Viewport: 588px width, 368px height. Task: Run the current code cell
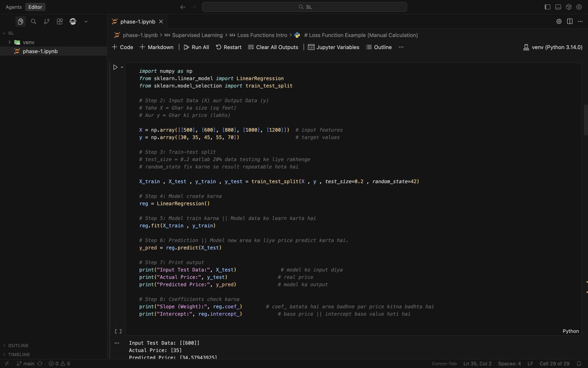[115, 67]
